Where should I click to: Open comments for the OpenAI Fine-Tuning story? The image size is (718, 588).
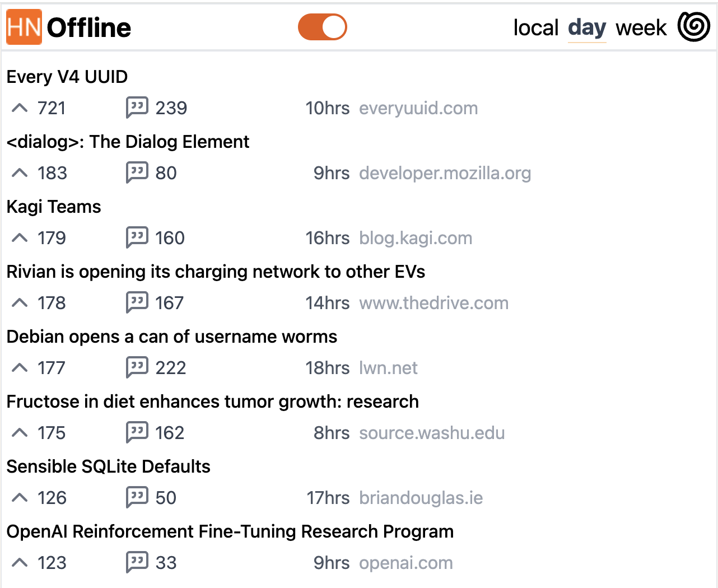(x=137, y=562)
